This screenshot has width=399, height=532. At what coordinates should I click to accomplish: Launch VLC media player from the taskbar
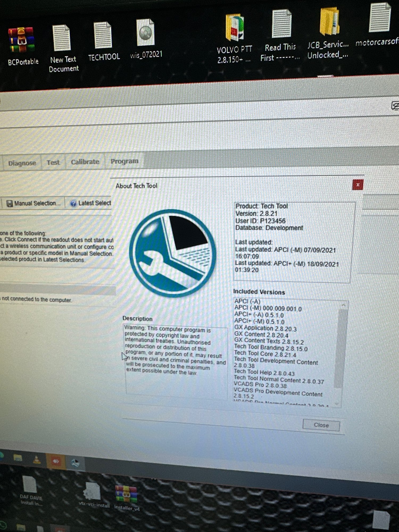[37, 460]
